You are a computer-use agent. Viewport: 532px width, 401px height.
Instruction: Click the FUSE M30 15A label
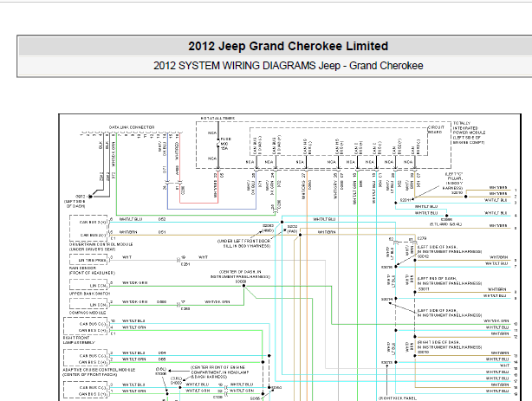click(225, 144)
